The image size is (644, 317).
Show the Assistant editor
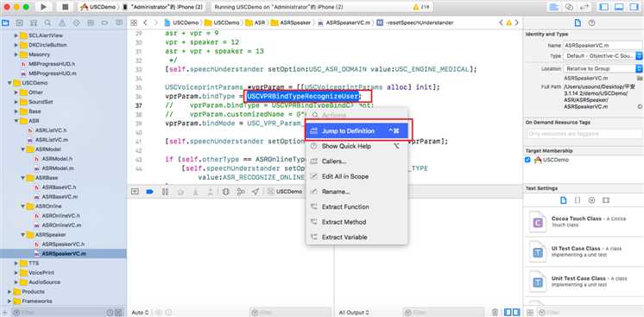tap(569, 7)
